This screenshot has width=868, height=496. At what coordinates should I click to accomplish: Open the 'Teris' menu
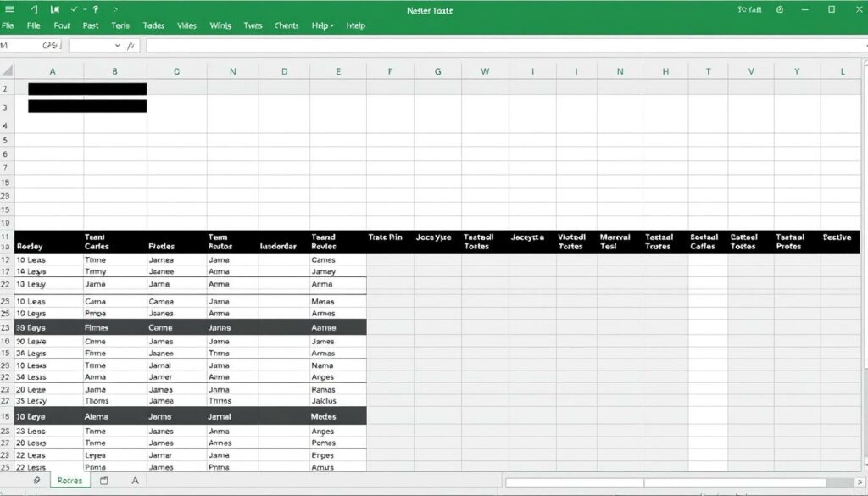tap(120, 25)
